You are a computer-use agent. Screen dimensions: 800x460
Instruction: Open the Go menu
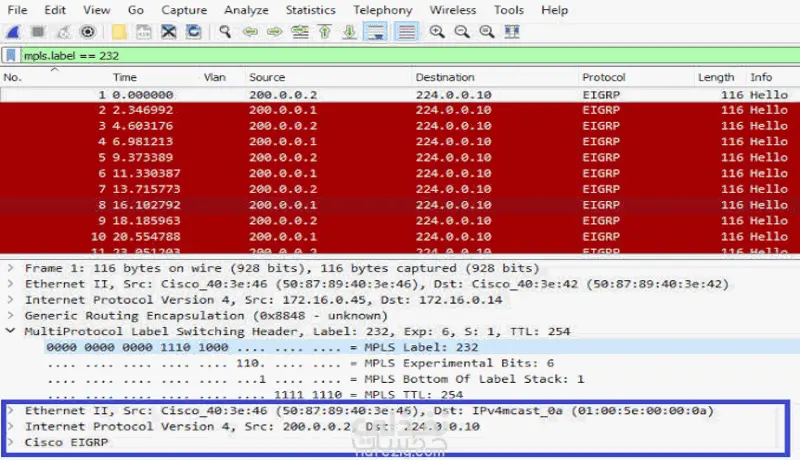(136, 10)
